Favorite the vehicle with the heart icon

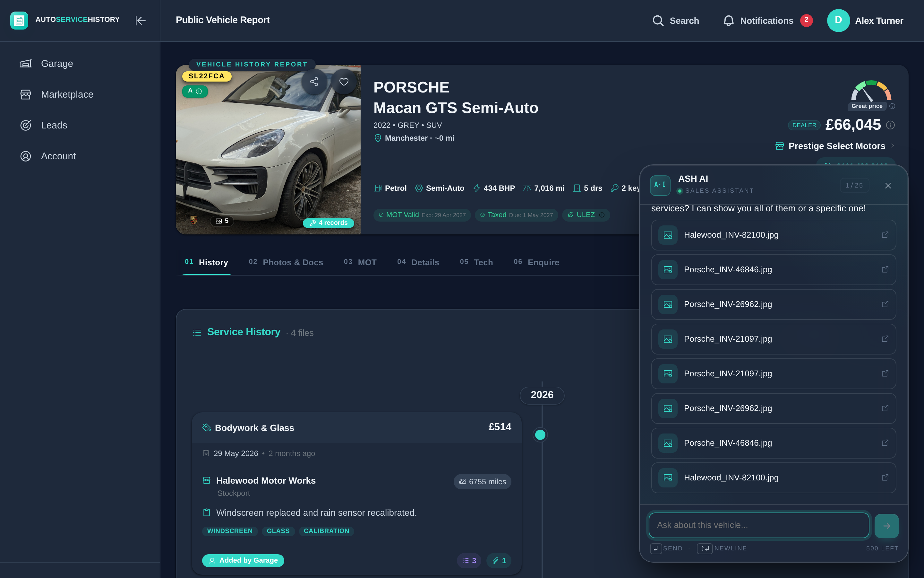click(x=344, y=82)
